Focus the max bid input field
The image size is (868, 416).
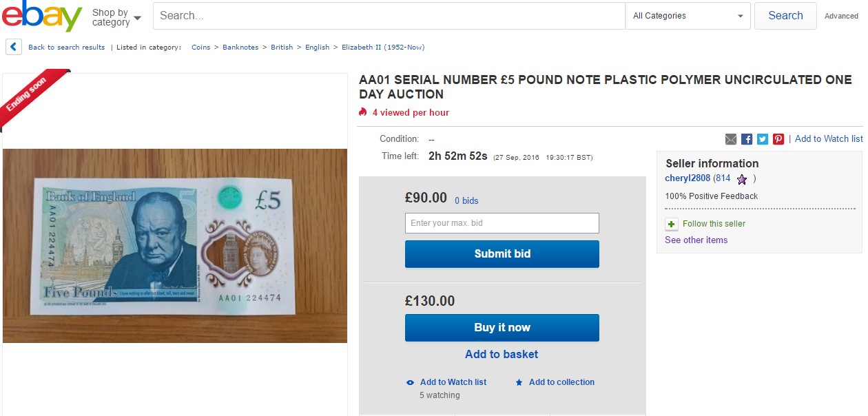tap(502, 223)
